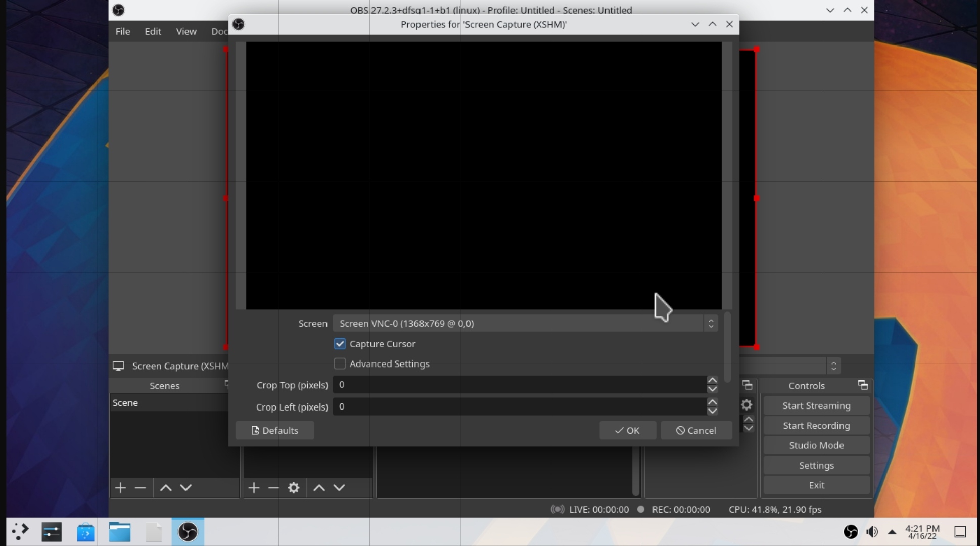980x546 pixels.
Task: Expand the maximize chevron on Properties dialog
Action: point(712,24)
